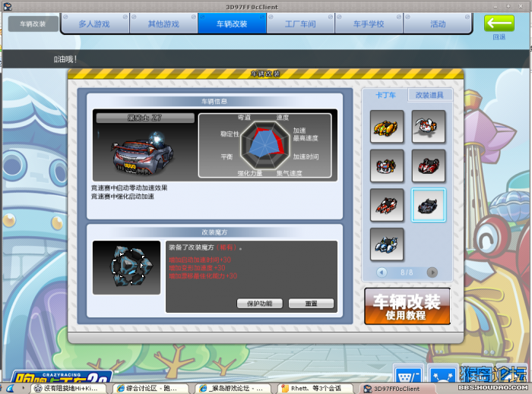Switch to the 改装道具 tab
The width and height of the screenshot is (532, 394).
(429, 95)
